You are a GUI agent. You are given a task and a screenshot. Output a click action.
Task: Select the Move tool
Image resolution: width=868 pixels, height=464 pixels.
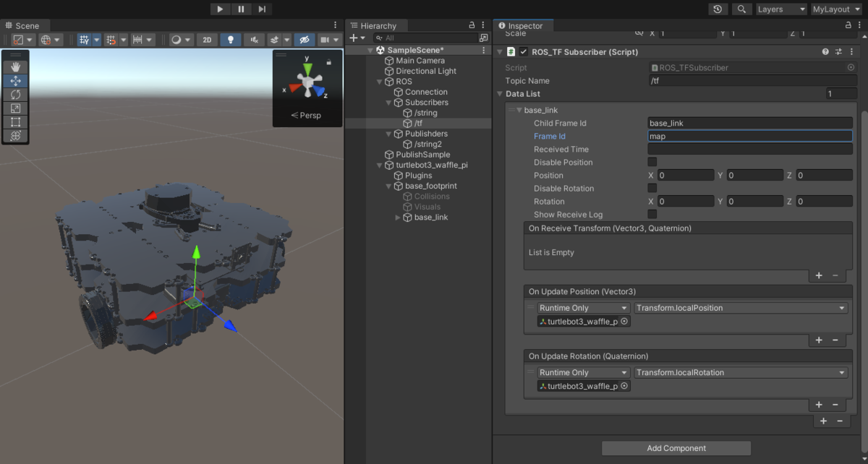point(15,81)
